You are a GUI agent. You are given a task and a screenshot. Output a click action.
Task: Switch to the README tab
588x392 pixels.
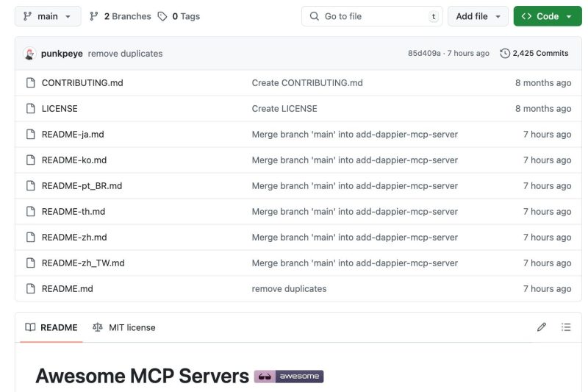click(x=51, y=327)
